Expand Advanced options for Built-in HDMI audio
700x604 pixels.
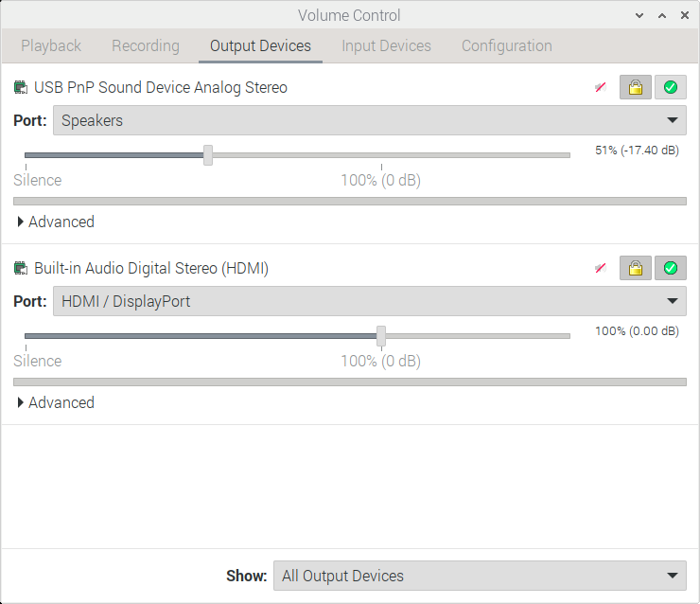pos(56,403)
